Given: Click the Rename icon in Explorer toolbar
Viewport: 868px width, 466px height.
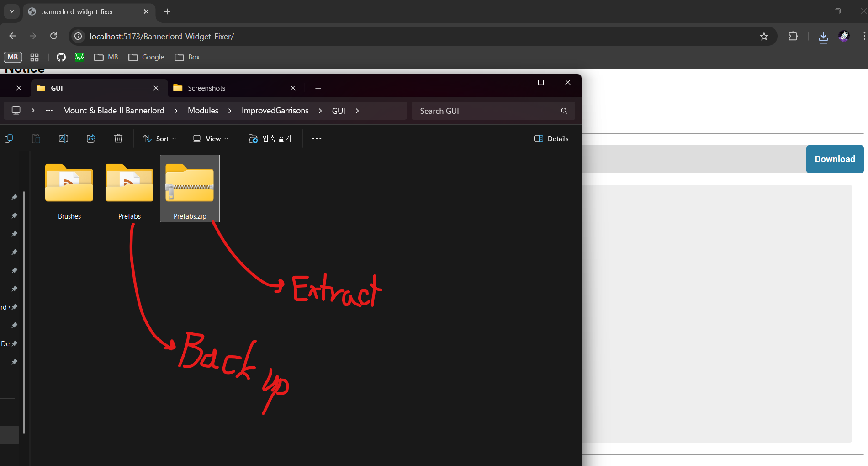Looking at the screenshot, I should (x=64, y=139).
